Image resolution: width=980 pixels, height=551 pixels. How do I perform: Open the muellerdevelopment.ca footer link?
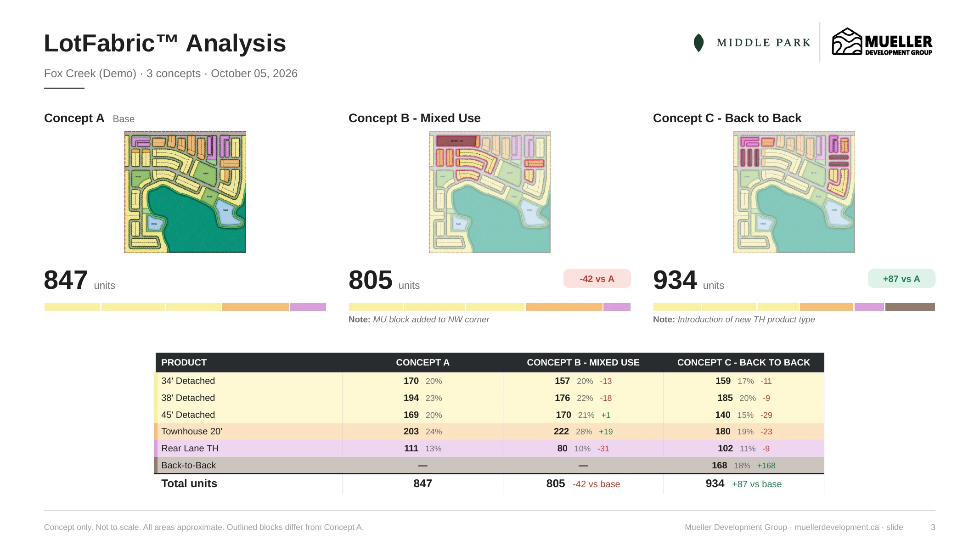tap(836, 527)
